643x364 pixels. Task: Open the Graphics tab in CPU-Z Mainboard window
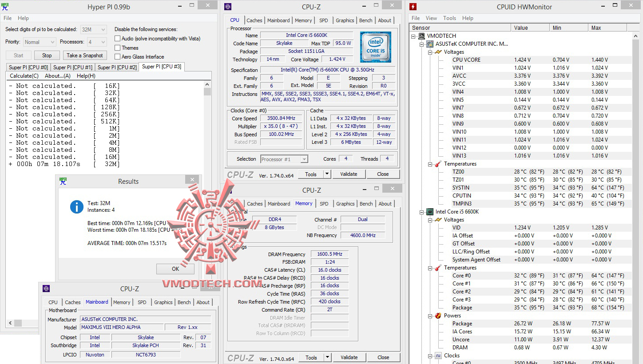[x=163, y=302]
